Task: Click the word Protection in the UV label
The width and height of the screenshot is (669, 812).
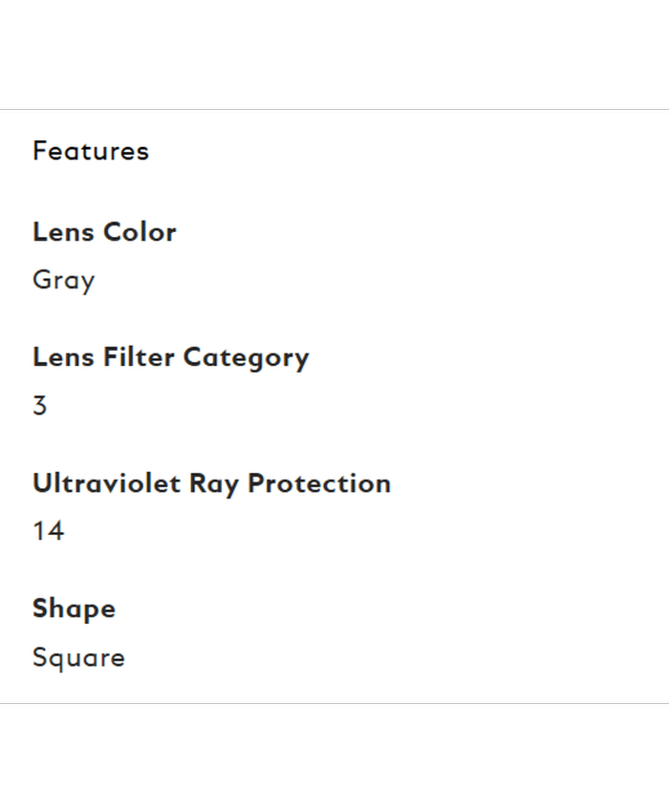Action: point(319,483)
